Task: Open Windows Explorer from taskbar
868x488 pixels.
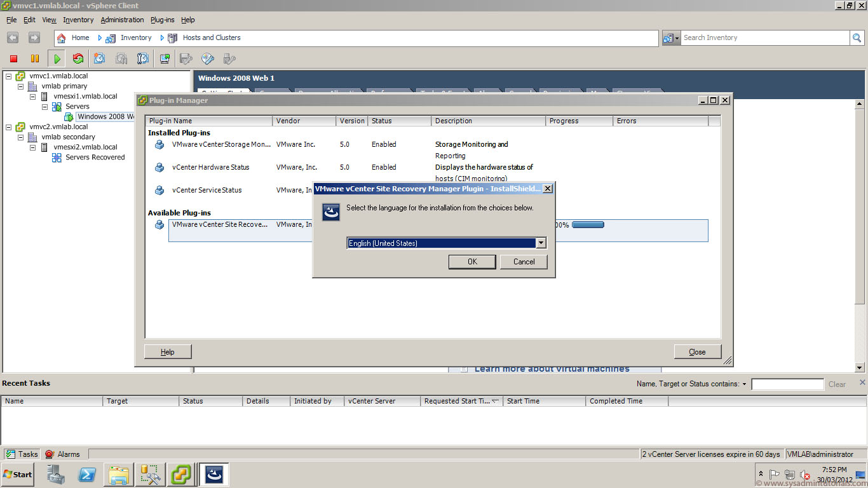Action: click(119, 475)
